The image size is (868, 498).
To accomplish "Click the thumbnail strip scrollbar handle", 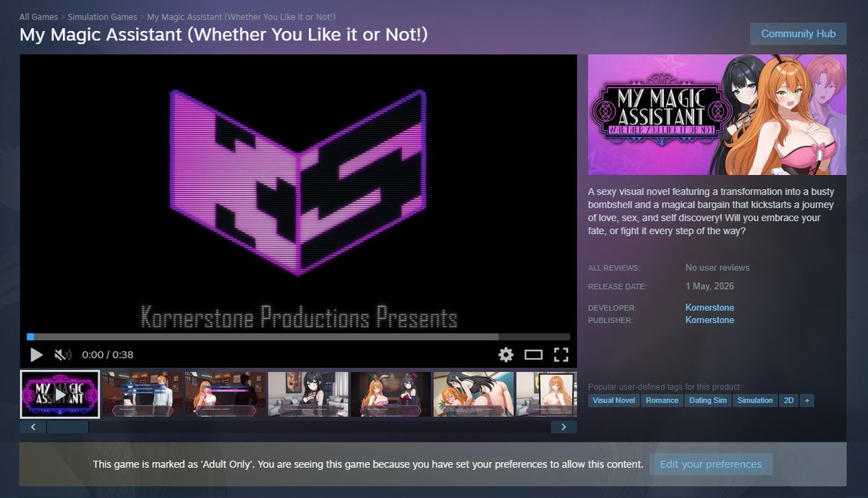I will tap(67, 427).
